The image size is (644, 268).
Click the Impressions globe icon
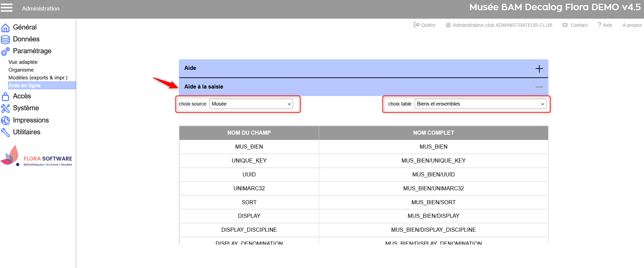click(x=5, y=120)
